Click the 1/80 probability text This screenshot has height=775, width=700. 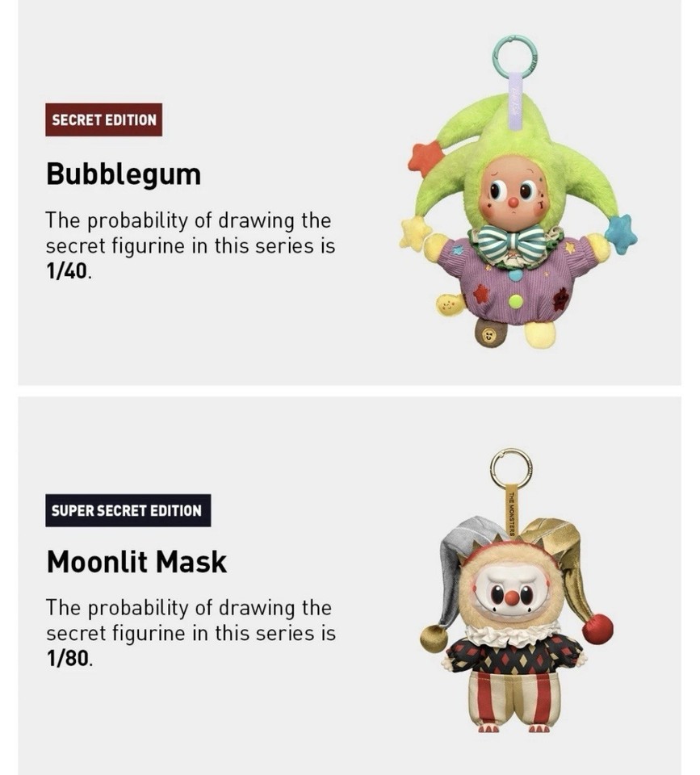[67, 658]
